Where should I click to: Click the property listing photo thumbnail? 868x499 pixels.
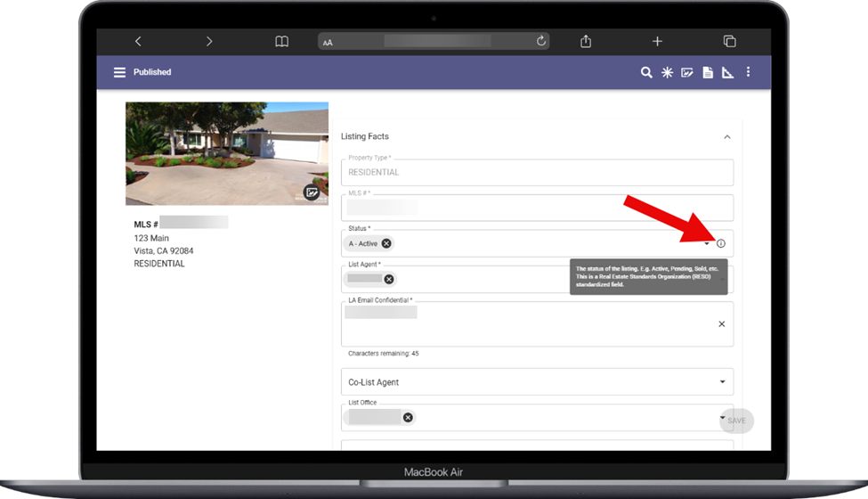tap(214, 153)
